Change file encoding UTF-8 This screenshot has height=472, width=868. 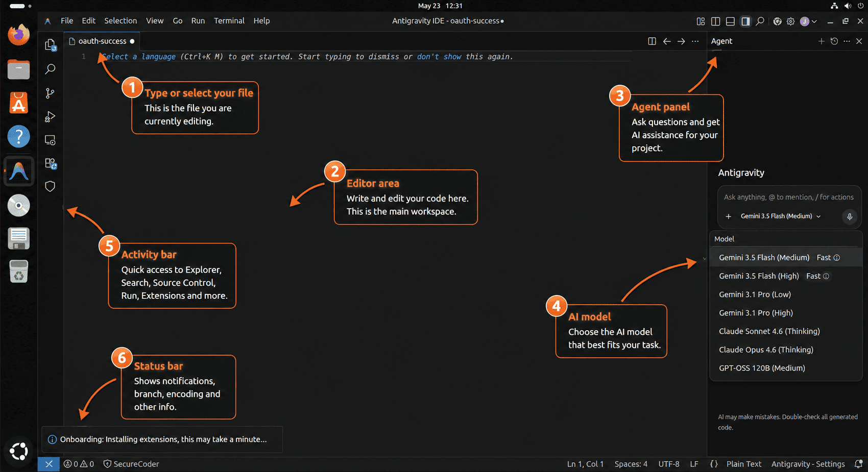669,464
